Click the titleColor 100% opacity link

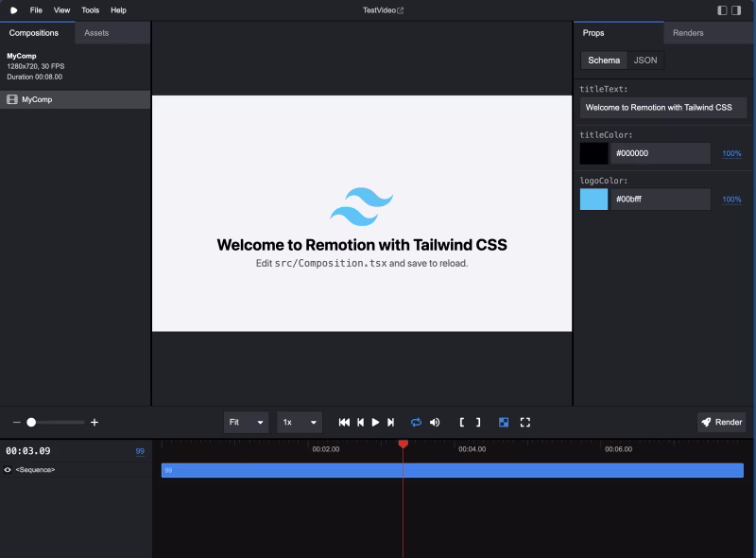point(731,153)
